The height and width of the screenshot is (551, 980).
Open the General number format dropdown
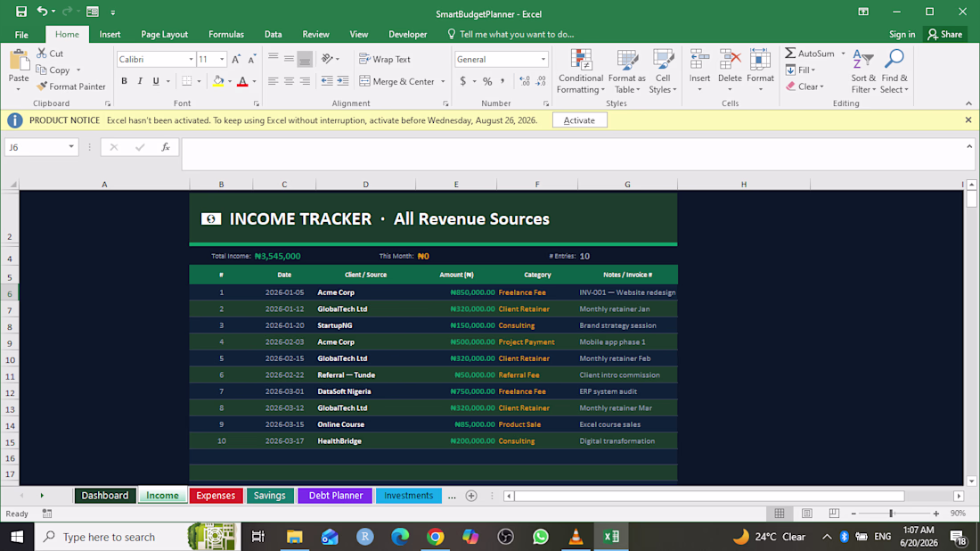coord(543,60)
